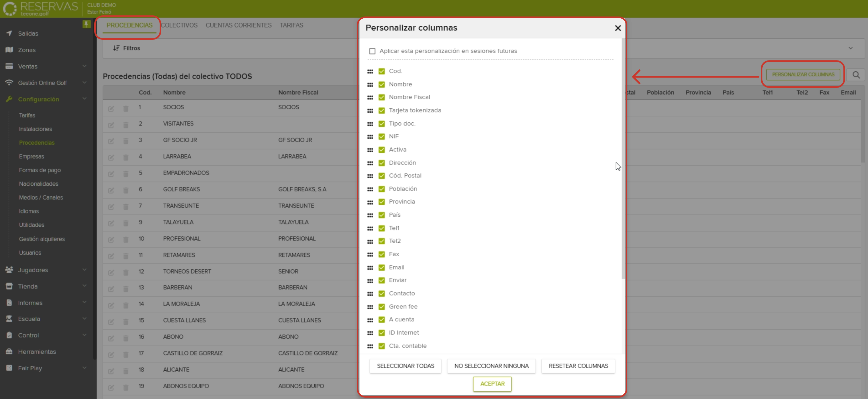Expand the Jugadores submenu chevron
868x399 pixels.
coord(85,269)
